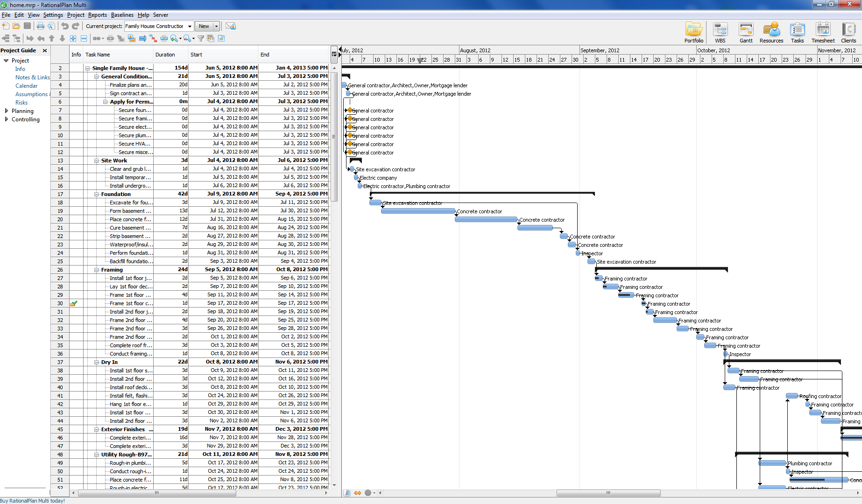Image resolution: width=862 pixels, height=504 pixels.
Task: Open the Timesheet view
Action: tap(823, 32)
